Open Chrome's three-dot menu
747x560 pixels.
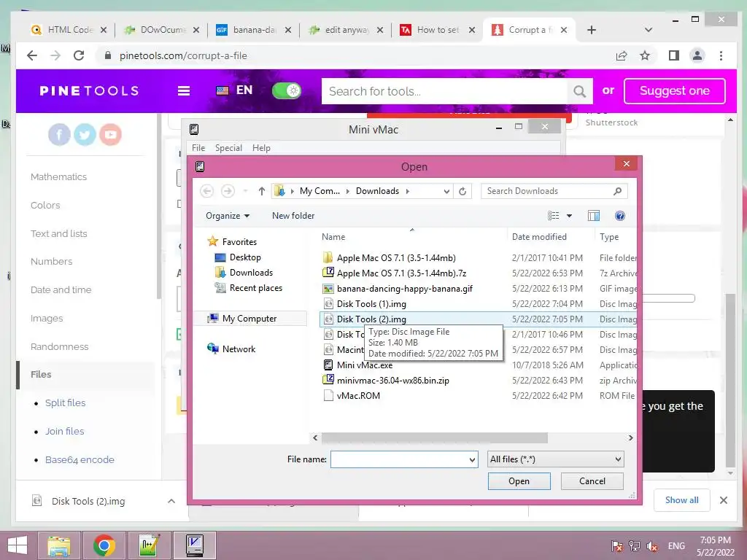(x=721, y=55)
